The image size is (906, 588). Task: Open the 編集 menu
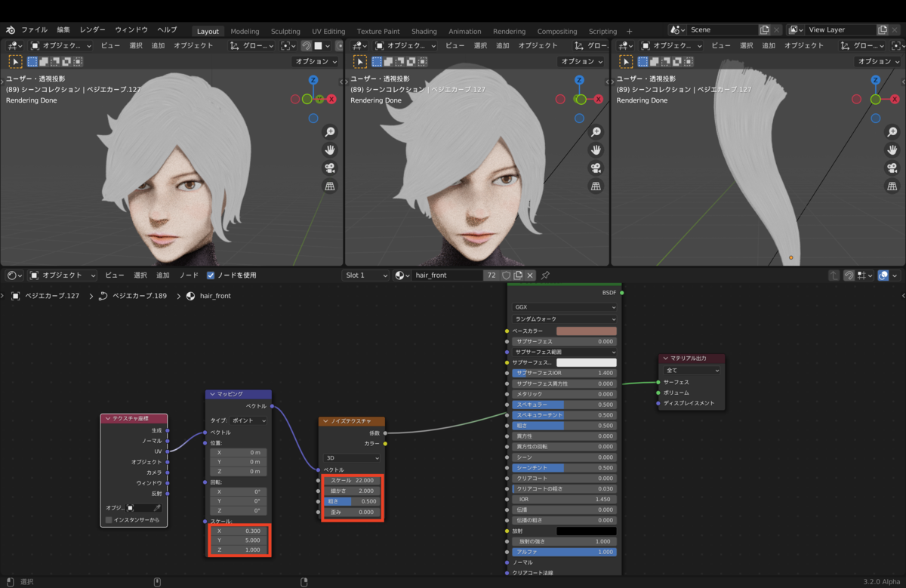63,30
